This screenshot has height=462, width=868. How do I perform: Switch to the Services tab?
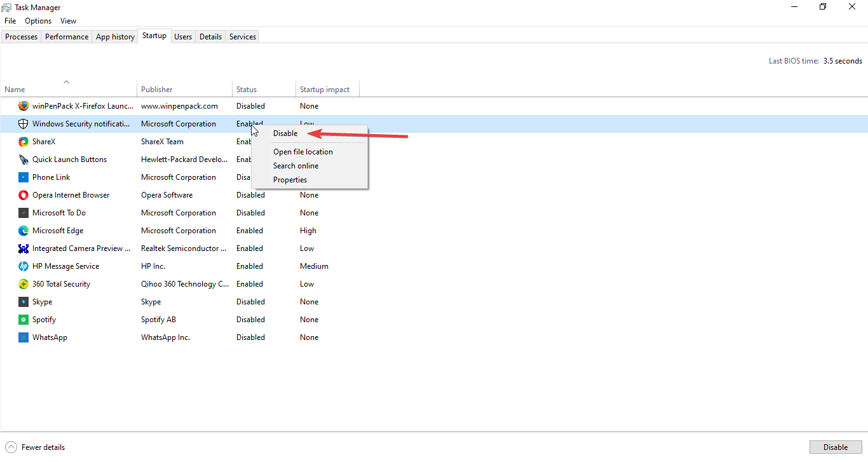pos(241,36)
